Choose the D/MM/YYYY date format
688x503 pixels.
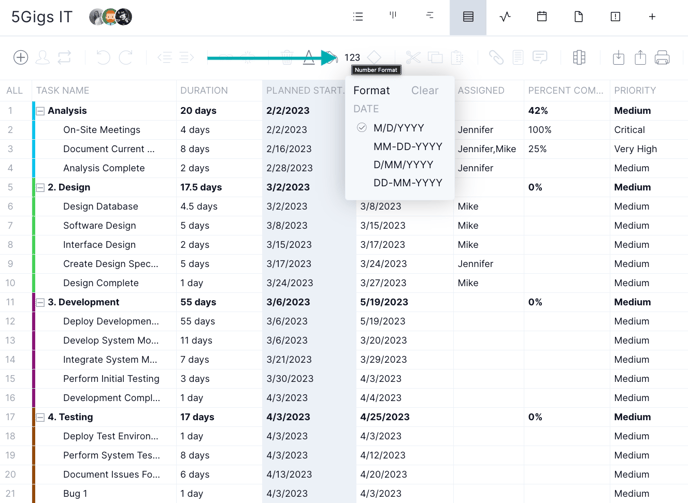(x=403, y=165)
